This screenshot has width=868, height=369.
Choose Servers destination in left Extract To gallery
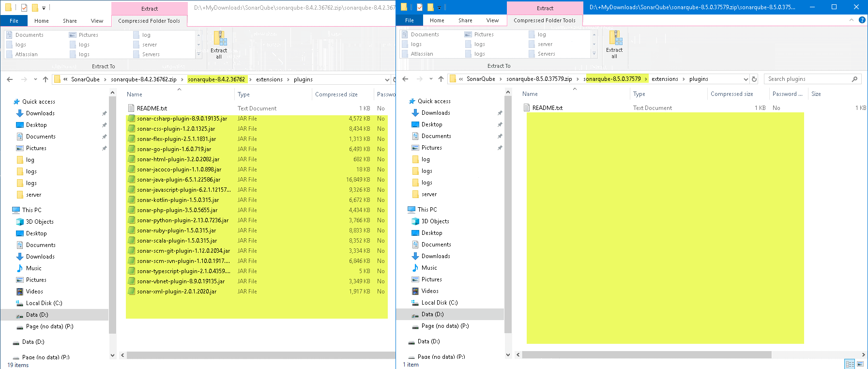coord(151,54)
